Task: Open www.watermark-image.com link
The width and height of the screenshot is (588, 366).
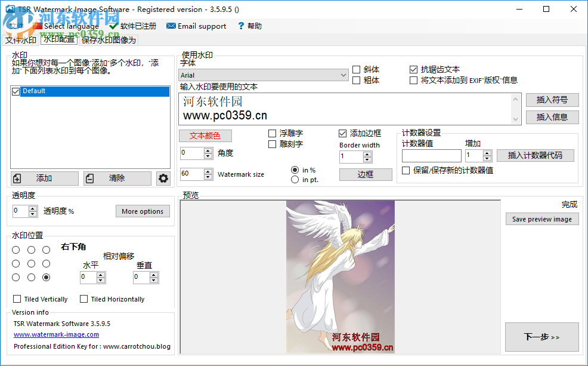Action: 55,334
